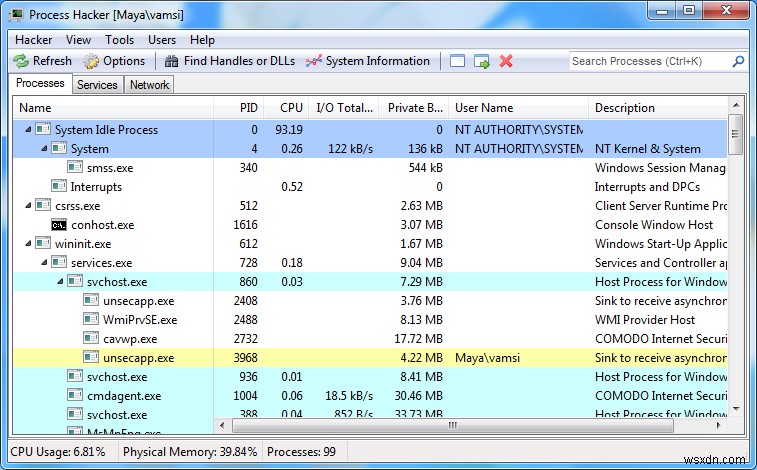Click the find window and thread icon

point(482,61)
